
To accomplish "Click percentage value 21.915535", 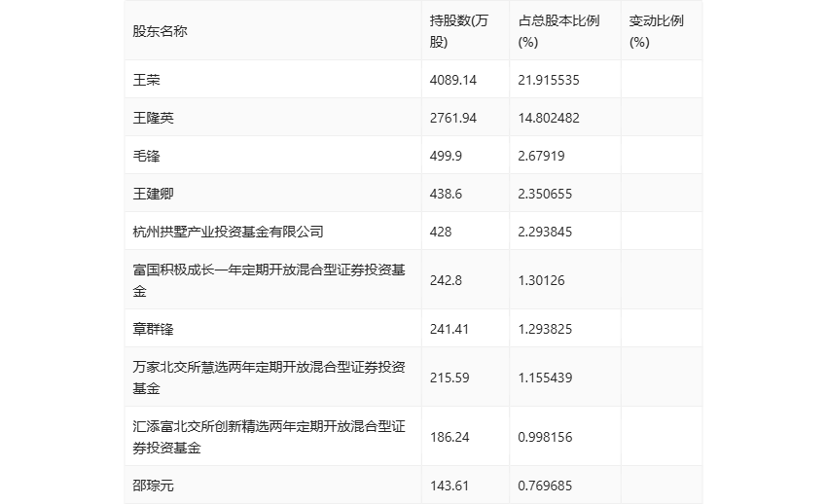I will pos(549,80).
